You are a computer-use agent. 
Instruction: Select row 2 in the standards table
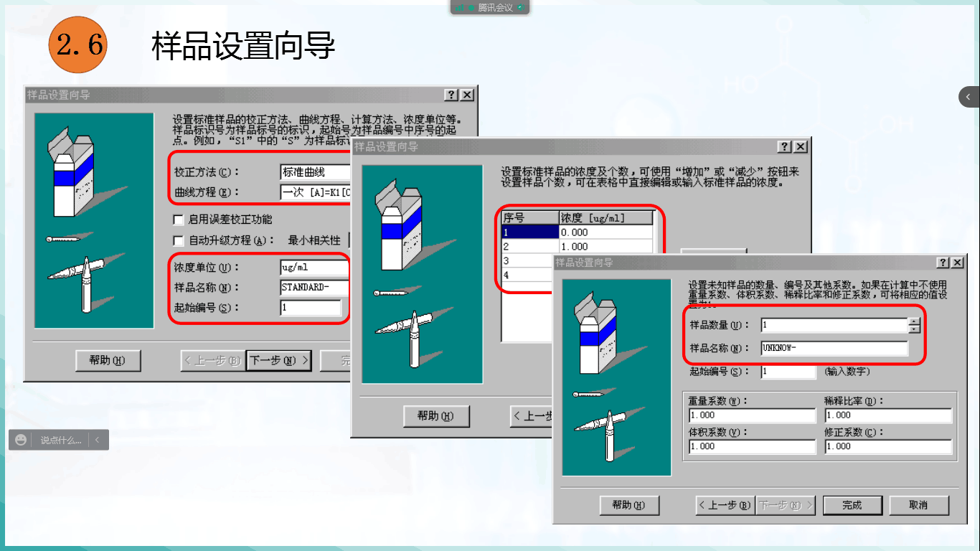pos(530,247)
